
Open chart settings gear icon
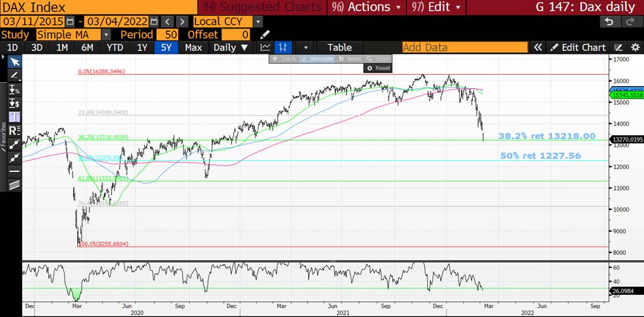635,47
